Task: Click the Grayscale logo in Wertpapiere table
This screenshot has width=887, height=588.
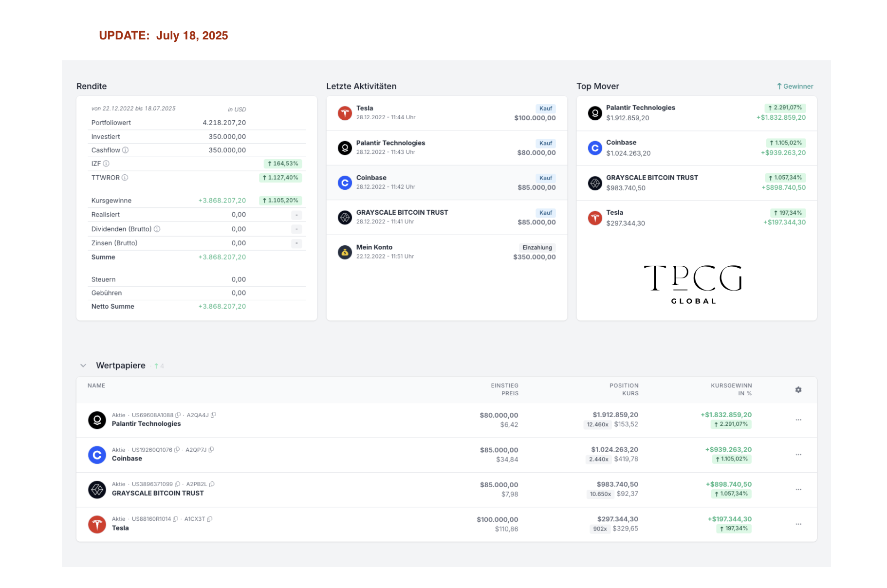Action: coord(97,489)
